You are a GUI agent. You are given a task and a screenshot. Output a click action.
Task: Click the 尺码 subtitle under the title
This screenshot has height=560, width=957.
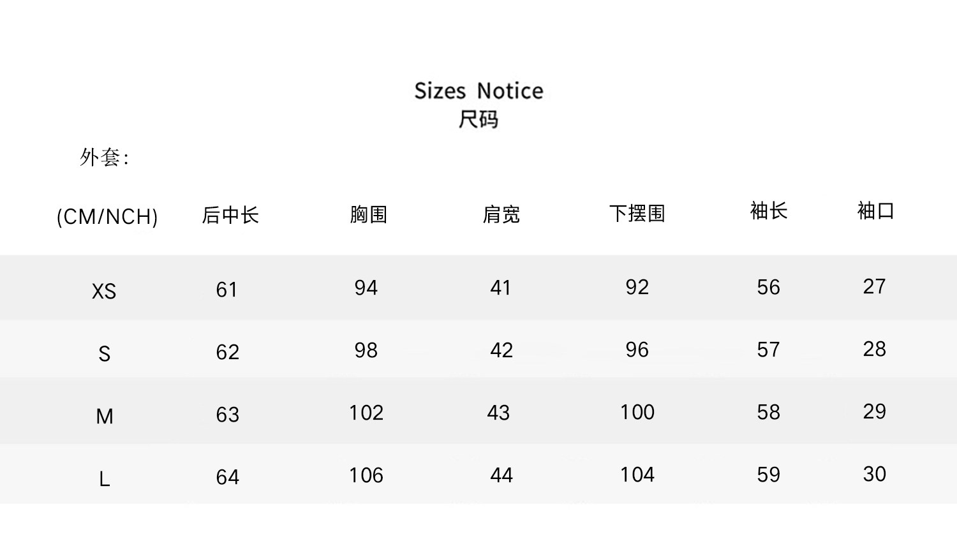click(478, 119)
